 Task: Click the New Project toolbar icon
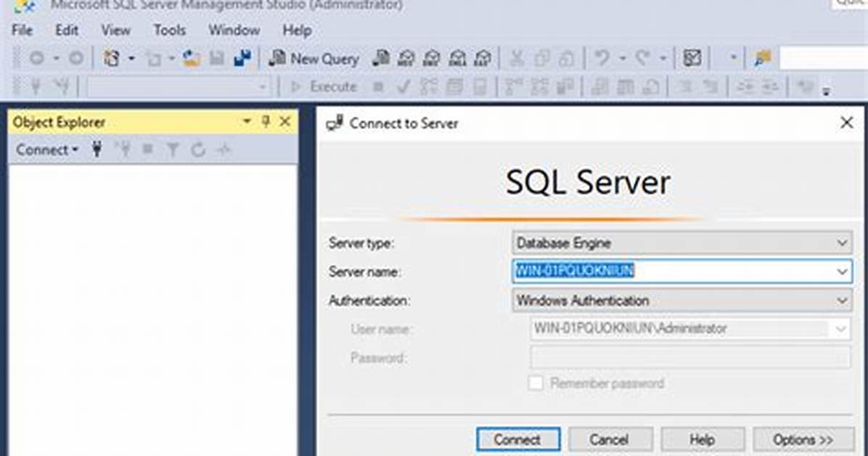pyautogui.click(x=112, y=57)
